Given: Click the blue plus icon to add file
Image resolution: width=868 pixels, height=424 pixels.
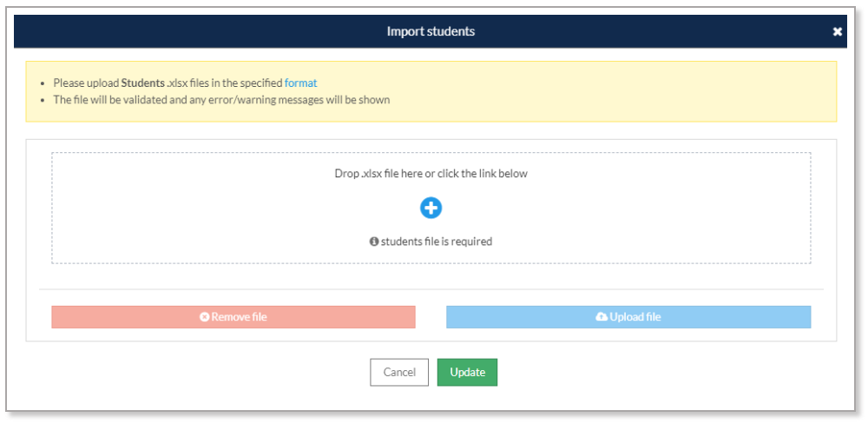Looking at the screenshot, I should (x=431, y=208).
